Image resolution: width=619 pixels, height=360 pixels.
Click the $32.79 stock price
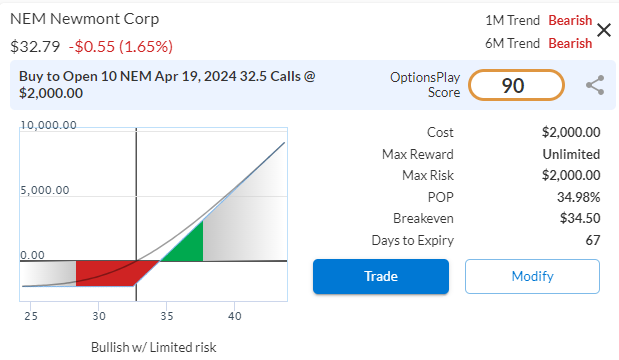click(x=35, y=47)
